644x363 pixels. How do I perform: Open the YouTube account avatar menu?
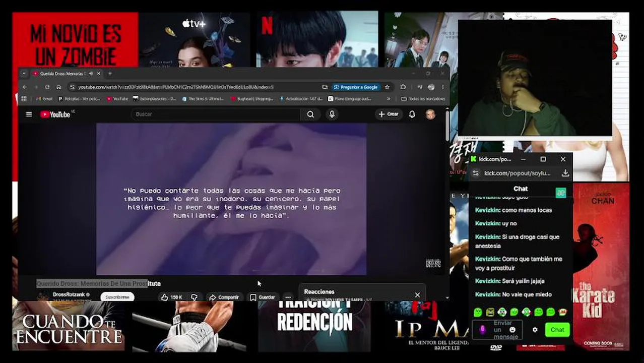coord(430,114)
